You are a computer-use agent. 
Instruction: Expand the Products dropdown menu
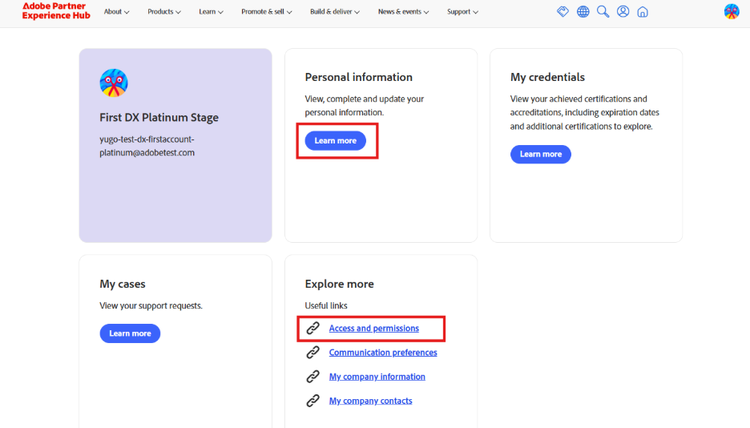164,12
